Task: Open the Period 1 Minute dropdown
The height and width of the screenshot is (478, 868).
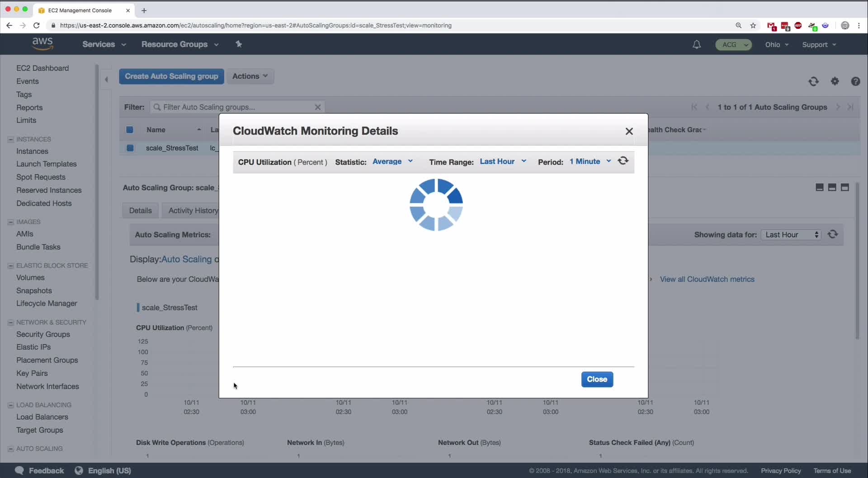Action: pos(590,161)
